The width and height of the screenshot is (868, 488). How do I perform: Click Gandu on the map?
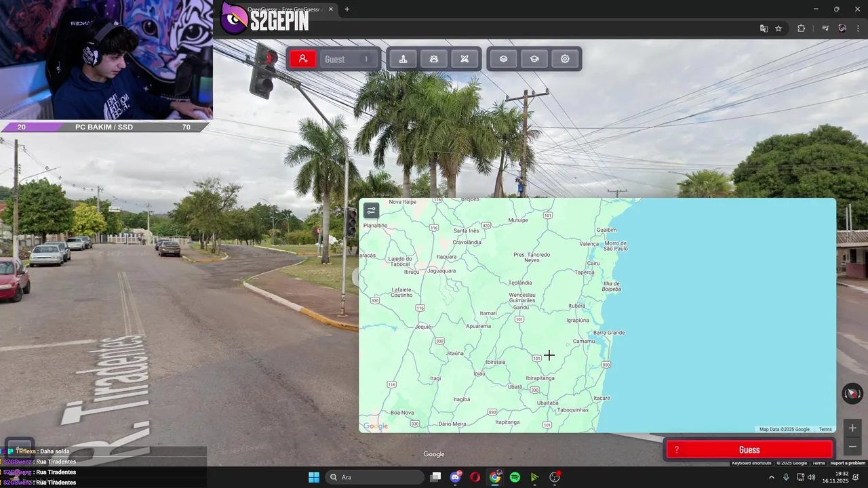tap(521, 307)
